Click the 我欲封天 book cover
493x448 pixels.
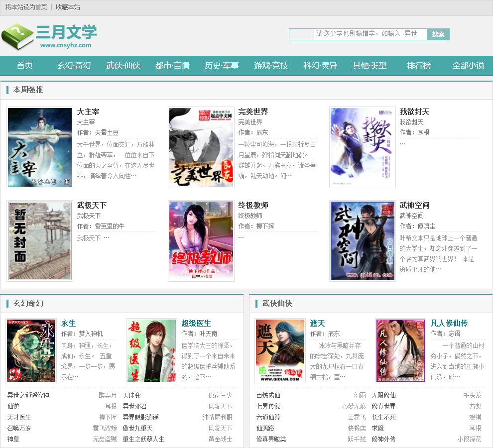(x=363, y=147)
